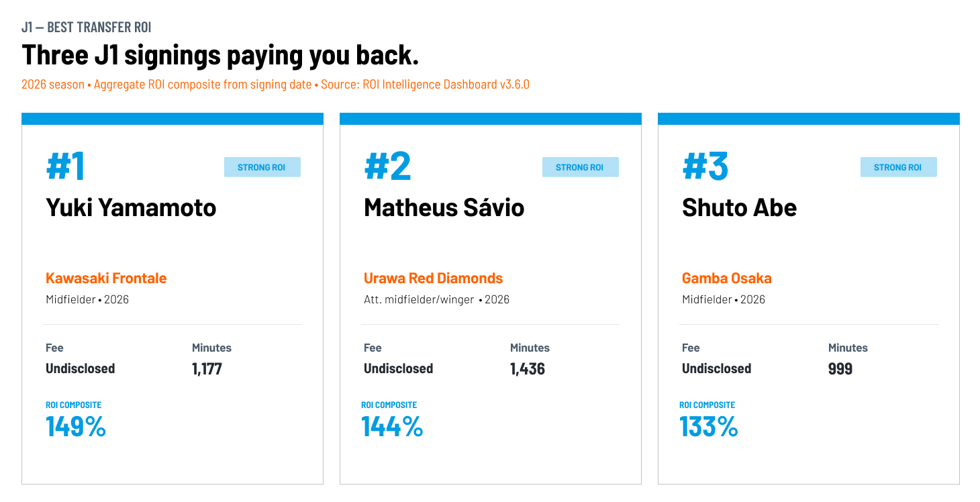Click the STRONG ROI badge on Matheus Sávio card
Screen dimensions: 980x502
[x=581, y=167]
